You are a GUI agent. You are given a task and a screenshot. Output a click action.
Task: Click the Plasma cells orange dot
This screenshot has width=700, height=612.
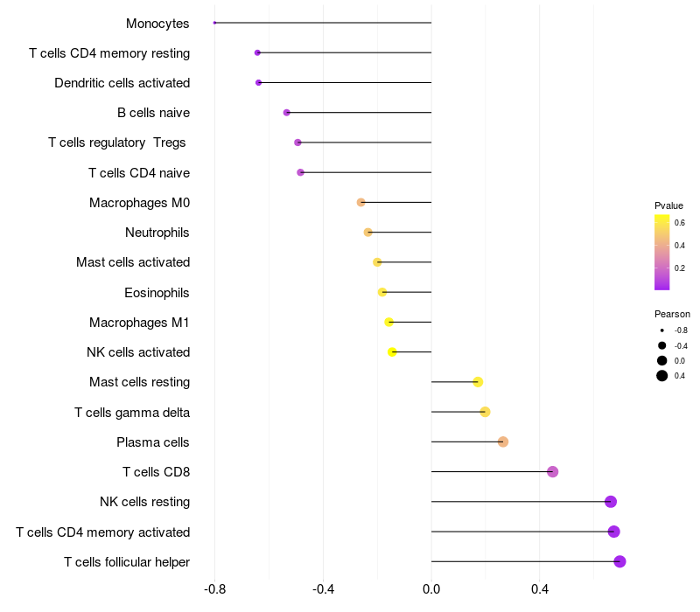point(503,442)
